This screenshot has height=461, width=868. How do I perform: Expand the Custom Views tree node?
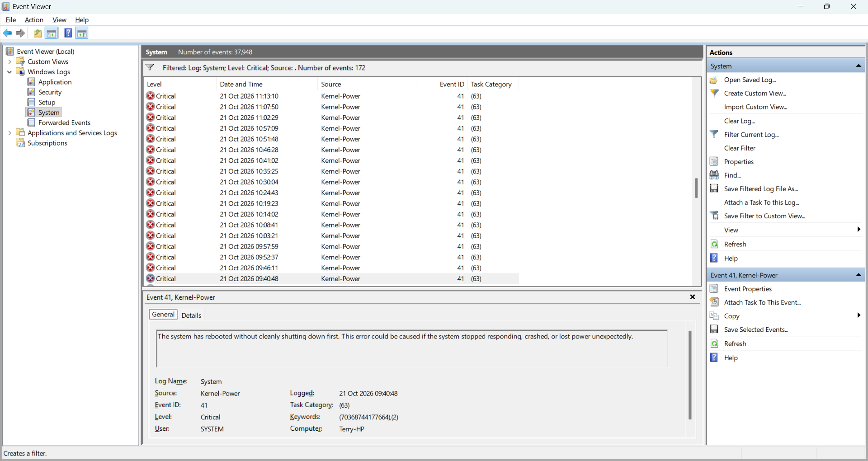point(9,61)
